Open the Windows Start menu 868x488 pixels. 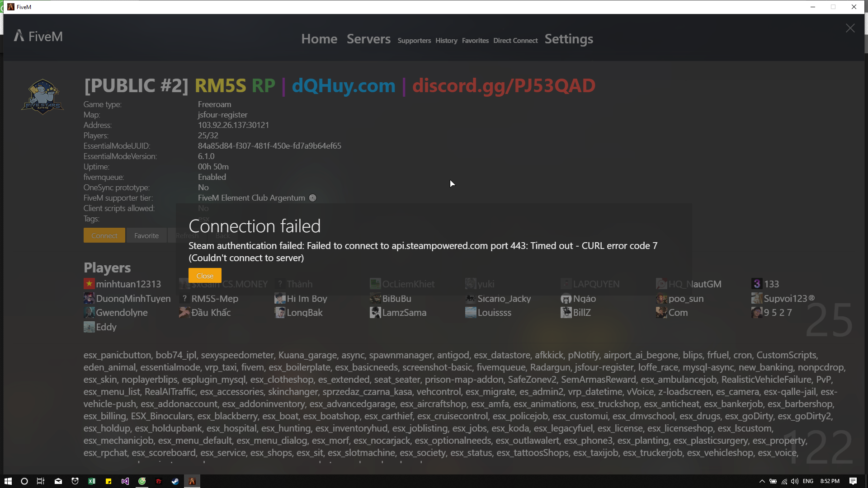pyautogui.click(x=8, y=481)
